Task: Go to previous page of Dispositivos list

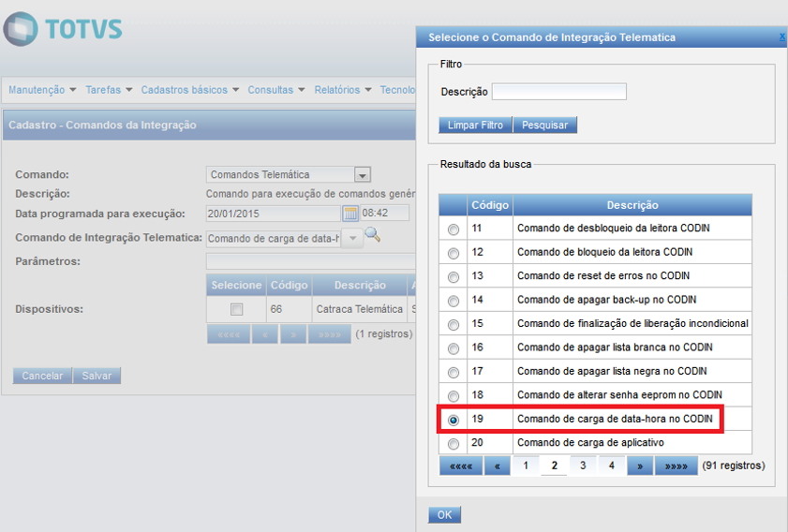Action: point(265,334)
